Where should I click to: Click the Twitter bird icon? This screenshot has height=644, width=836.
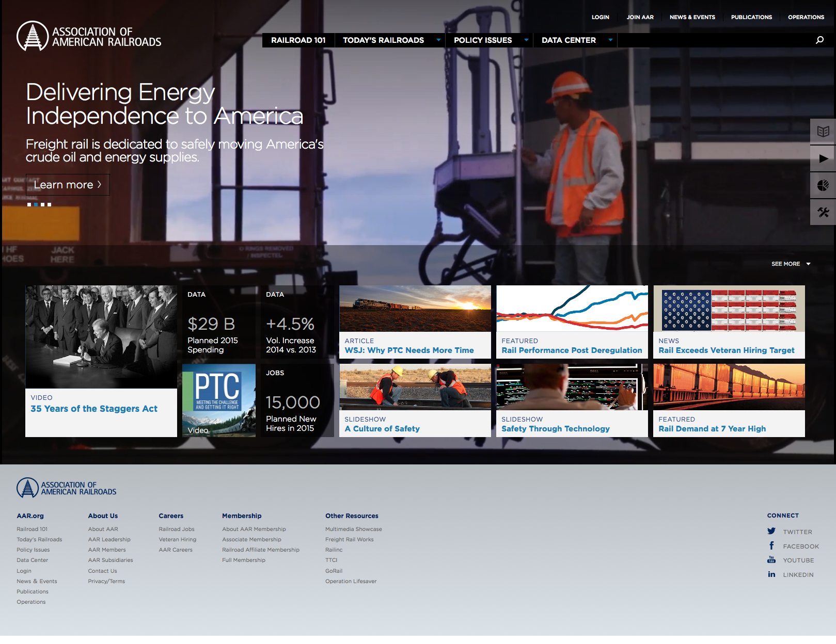point(771,531)
